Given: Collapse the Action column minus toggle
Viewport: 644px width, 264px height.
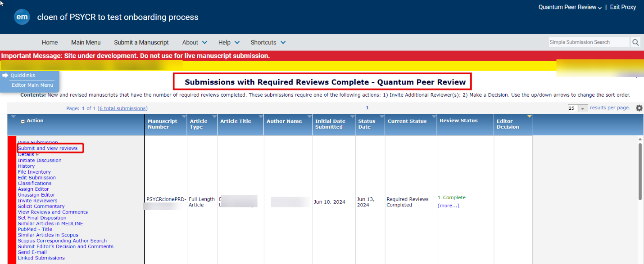Looking at the screenshot, I should [23, 121].
